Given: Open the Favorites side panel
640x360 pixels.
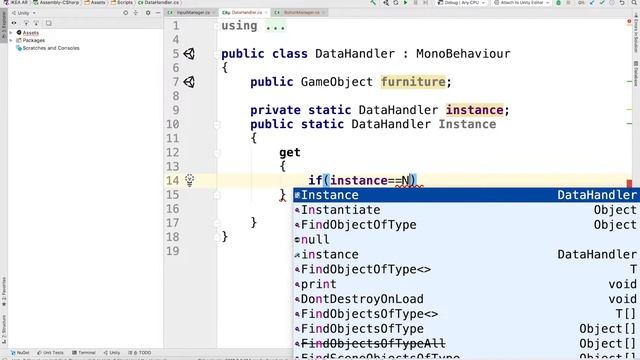Looking at the screenshot, I should tap(4, 291).
